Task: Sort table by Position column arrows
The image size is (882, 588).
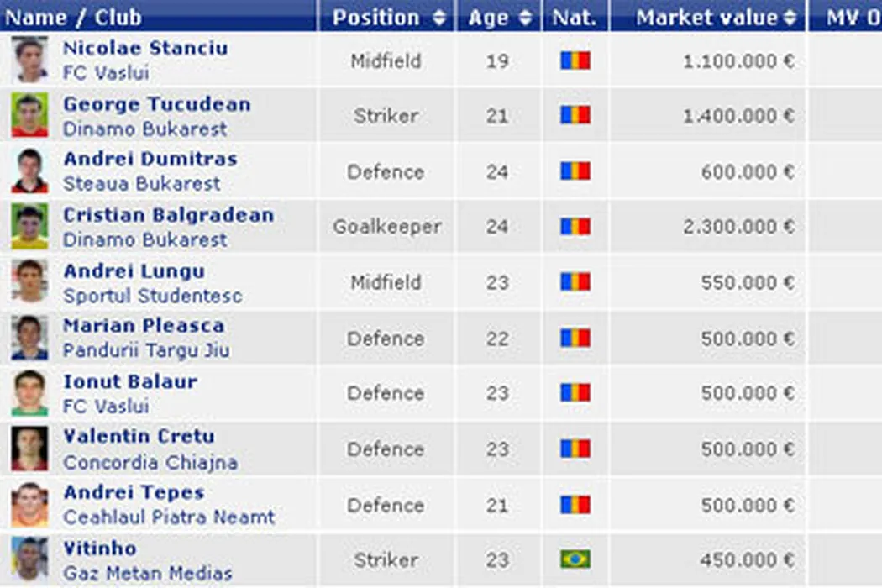Action: (x=439, y=18)
